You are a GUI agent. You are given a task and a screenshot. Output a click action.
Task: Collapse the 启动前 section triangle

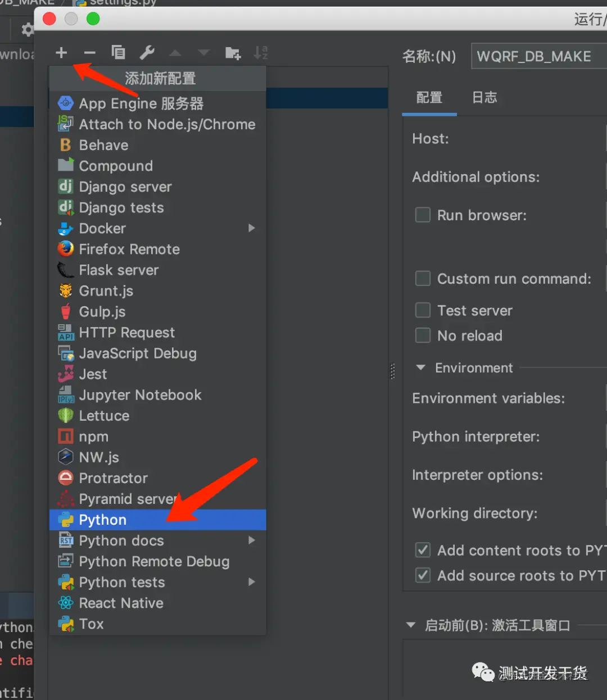(x=411, y=625)
